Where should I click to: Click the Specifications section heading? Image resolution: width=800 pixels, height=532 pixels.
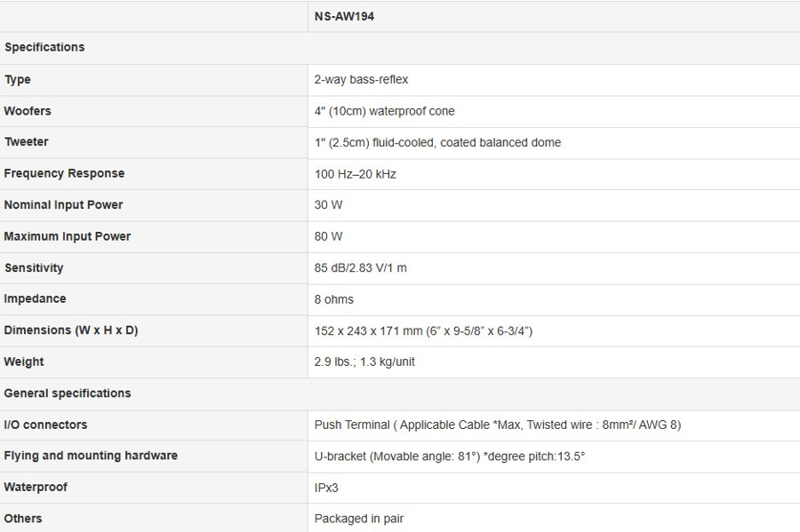click(44, 47)
